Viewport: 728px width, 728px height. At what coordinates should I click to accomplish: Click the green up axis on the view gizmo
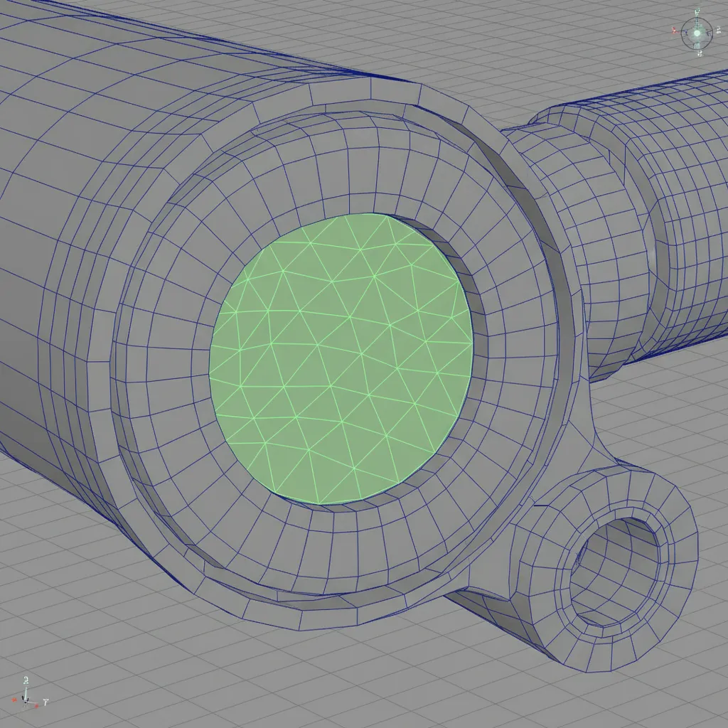click(x=696, y=12)
